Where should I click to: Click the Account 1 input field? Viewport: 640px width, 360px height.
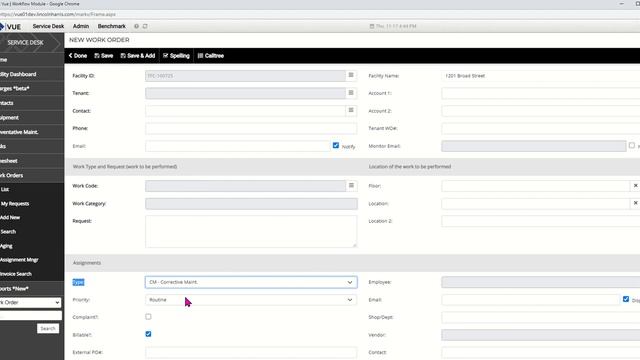[x=540, y=93]
